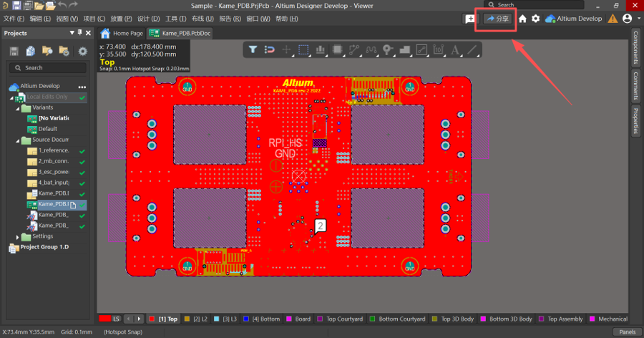Open the Properties side panel tab
644x338 pixels.
coord(635,120)
